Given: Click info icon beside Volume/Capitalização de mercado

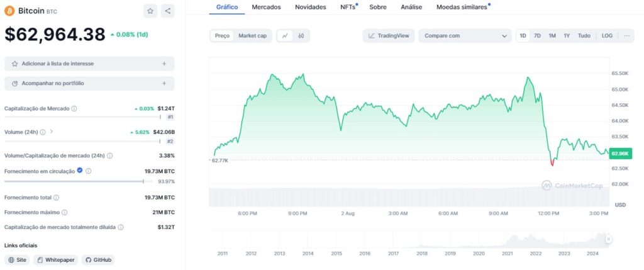Looking at the screenshot, I should click(x=109, y=155).
